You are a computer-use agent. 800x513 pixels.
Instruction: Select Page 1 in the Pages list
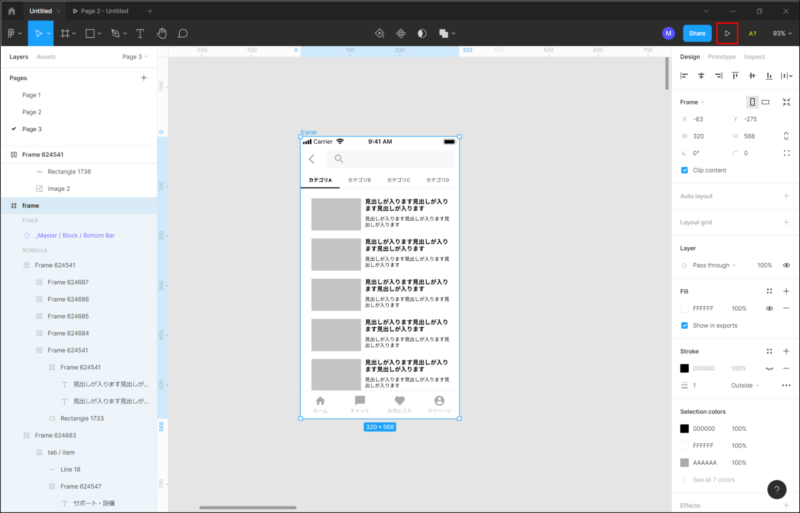click(32, 95)
